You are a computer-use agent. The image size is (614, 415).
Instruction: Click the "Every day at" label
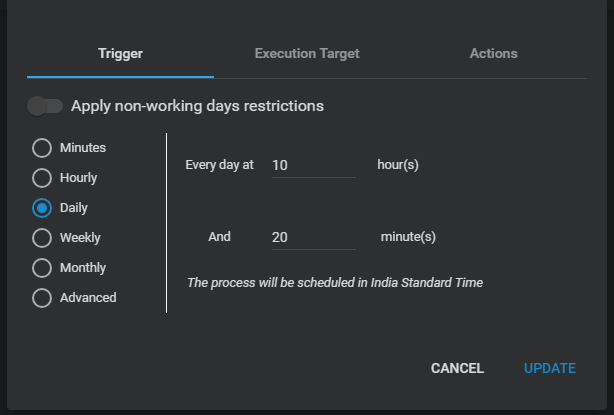[219, 165]
